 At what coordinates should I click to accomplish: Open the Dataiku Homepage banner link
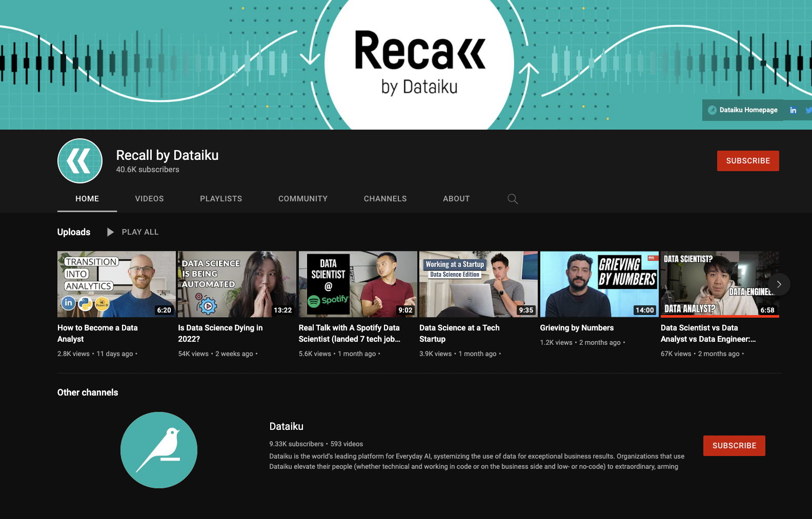[743, 110]
